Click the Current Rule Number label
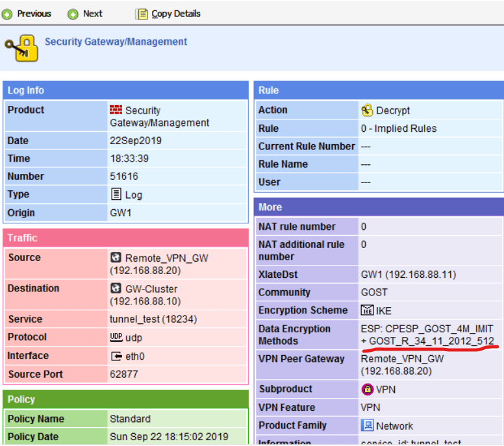Viewport: 504px width, 446px height. 307,146
